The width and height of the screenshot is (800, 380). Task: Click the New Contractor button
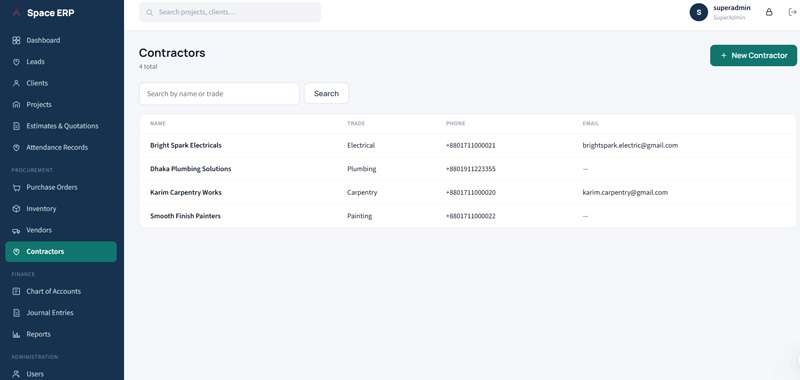(753, 56)
